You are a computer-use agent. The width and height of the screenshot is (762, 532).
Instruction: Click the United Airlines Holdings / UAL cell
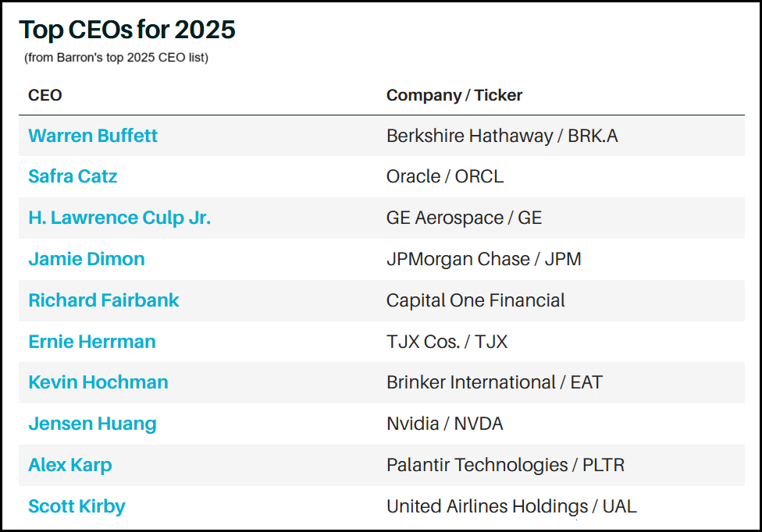(511, 506)
